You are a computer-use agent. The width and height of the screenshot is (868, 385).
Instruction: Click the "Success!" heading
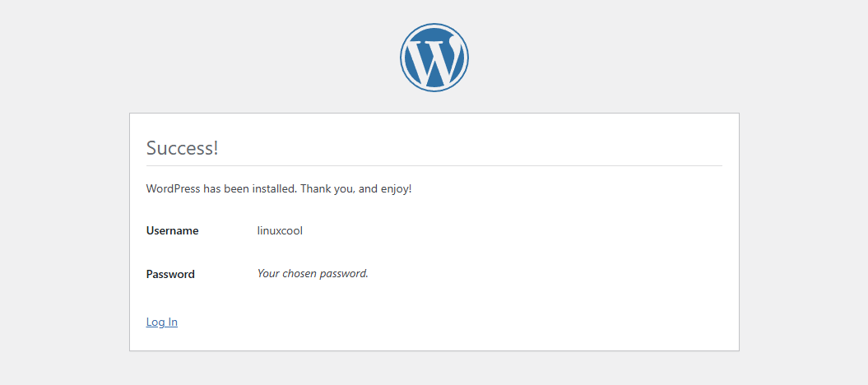click(x=182, y=148)
